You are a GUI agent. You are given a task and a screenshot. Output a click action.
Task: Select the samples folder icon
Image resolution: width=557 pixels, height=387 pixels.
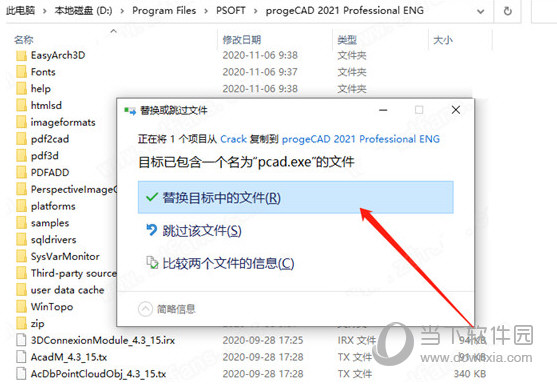(21, 223)
